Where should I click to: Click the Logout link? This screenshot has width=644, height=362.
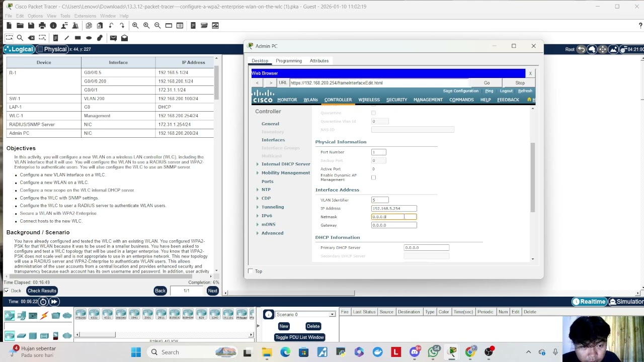pos(506,91)
